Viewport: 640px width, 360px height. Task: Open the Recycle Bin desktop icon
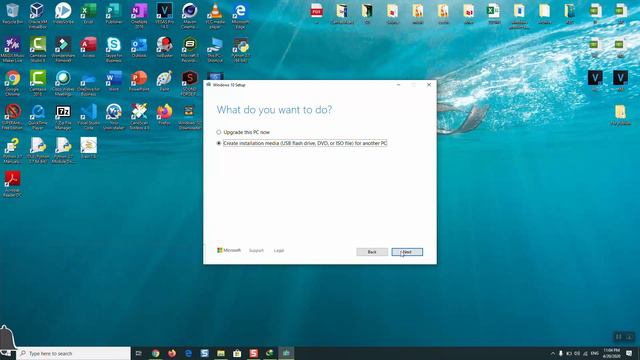point(12,13)
